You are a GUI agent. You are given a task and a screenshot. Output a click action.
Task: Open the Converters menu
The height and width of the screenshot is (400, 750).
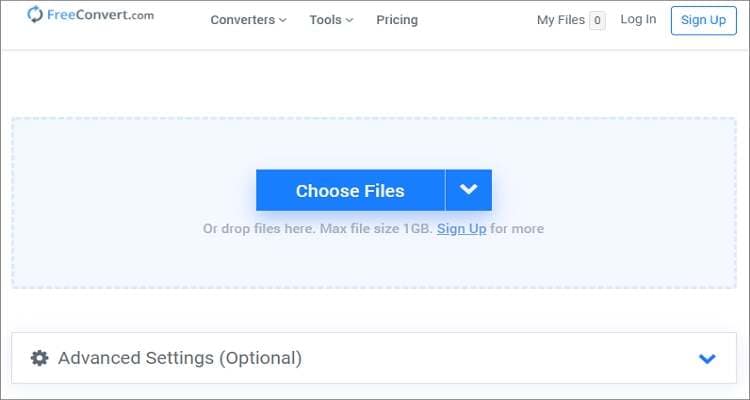coord(242,20)
